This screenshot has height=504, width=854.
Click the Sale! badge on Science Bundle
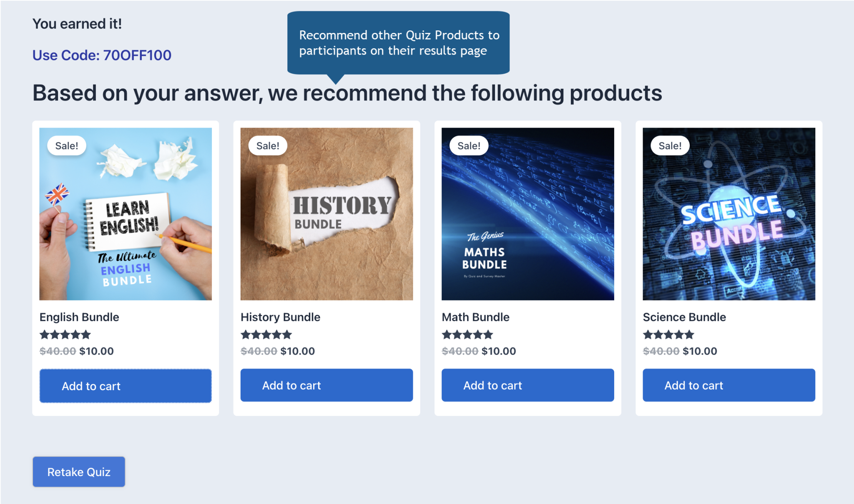click(670, 145)
